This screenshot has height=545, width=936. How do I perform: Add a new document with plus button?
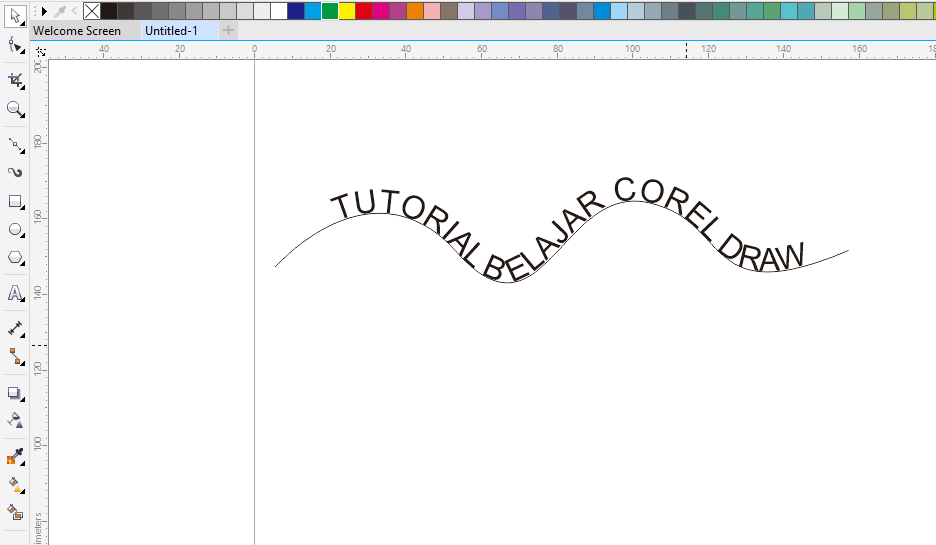point(228,30)
